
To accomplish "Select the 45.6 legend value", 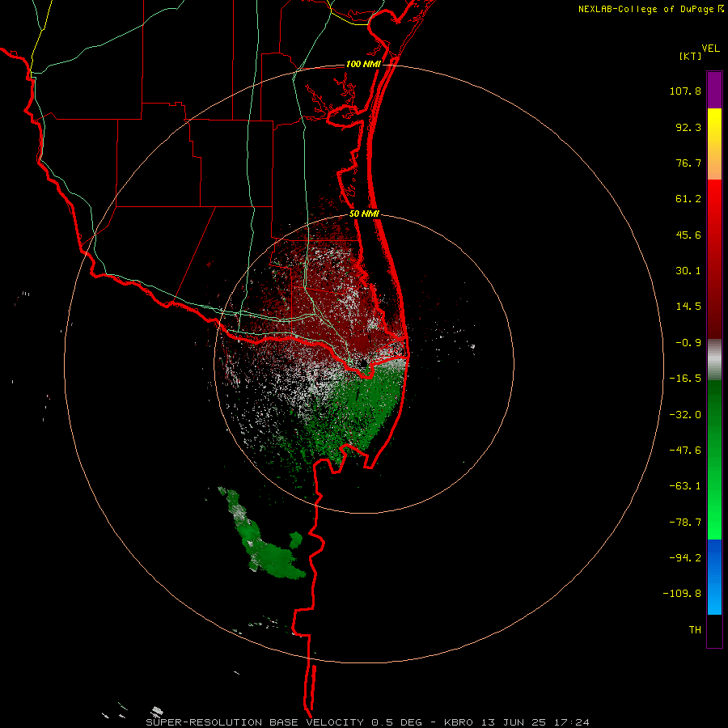I will coord(688,235).
